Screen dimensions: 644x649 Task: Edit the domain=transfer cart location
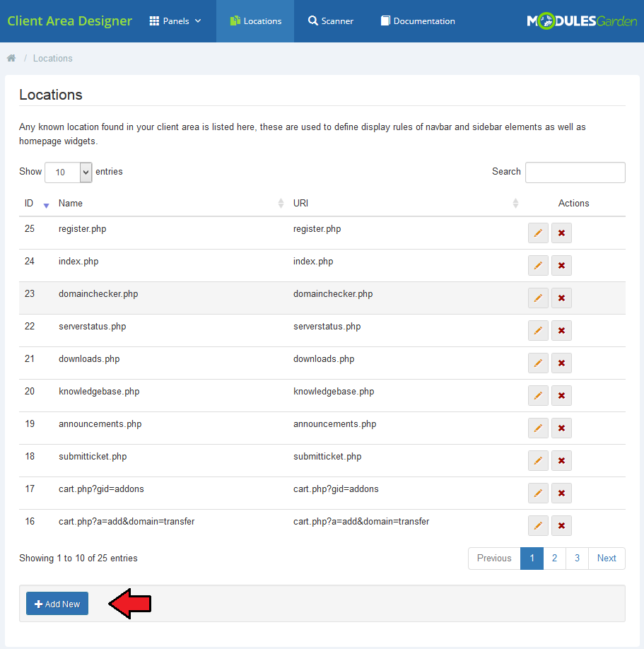click(x=538, y=526)
